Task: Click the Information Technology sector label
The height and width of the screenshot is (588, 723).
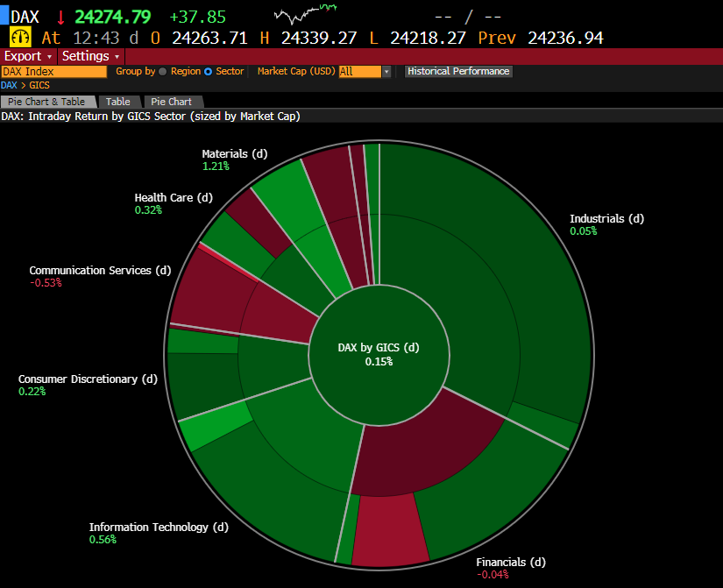Action: point(158,528)
